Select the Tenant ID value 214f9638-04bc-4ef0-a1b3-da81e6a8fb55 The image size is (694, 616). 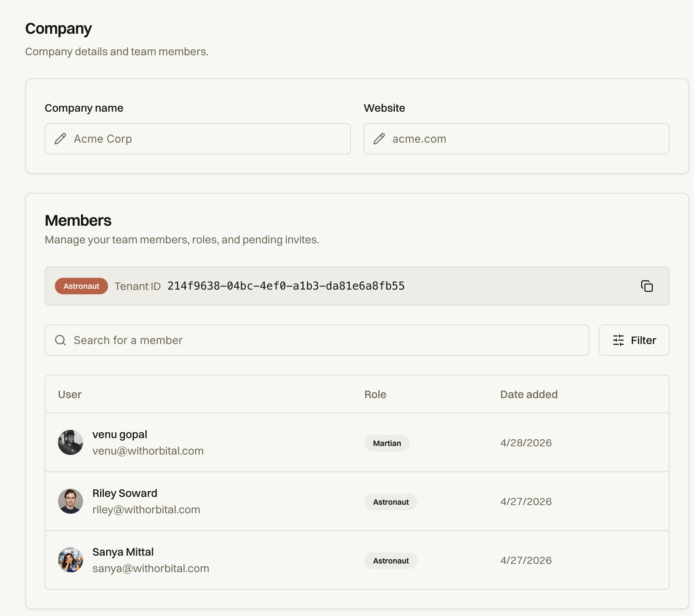[286, 286]
